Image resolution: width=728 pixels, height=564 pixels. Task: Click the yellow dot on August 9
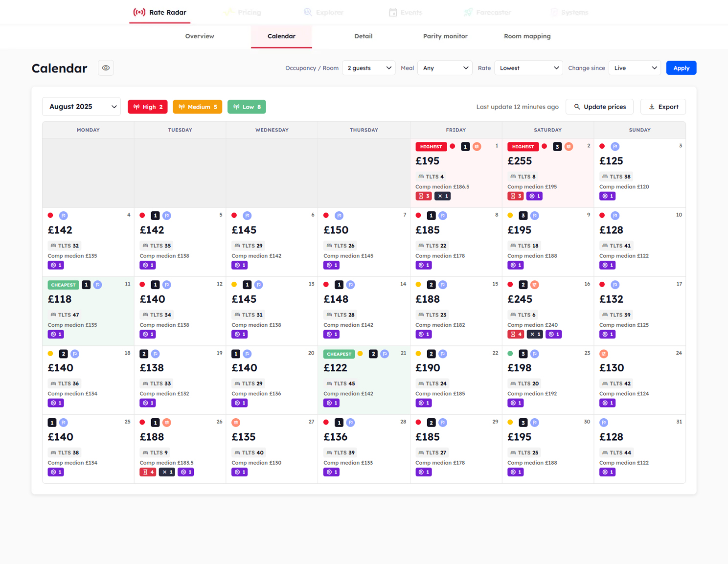510,215
